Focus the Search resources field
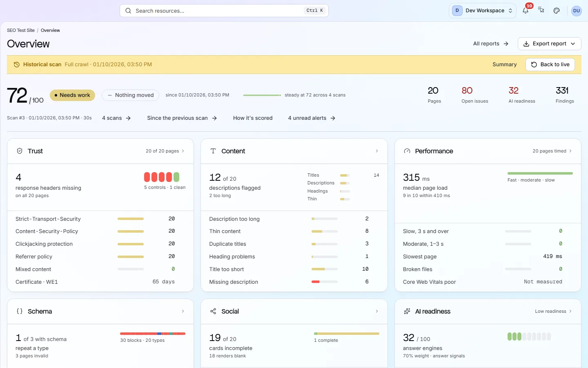The image size is (588, 368). [224, 11]
